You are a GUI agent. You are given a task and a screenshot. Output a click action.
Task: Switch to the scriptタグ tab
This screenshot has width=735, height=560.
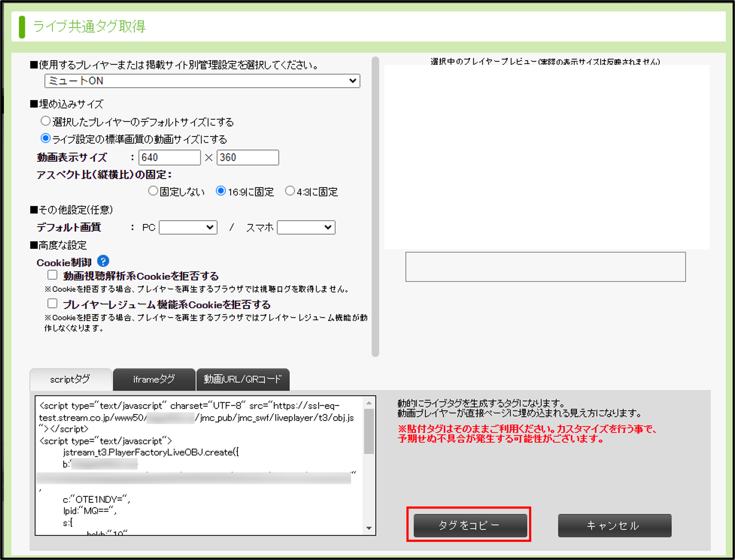70,379
